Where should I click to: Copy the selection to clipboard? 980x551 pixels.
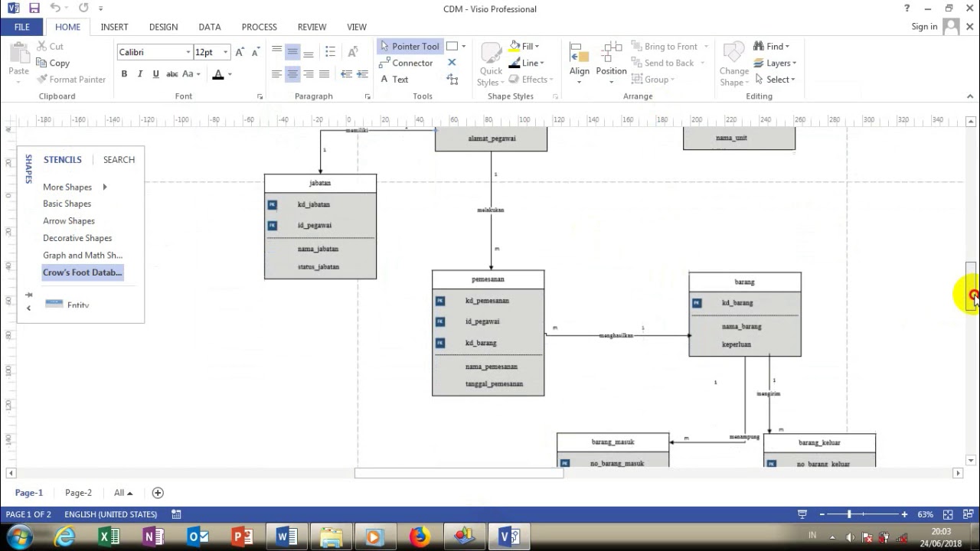(52, 63)
